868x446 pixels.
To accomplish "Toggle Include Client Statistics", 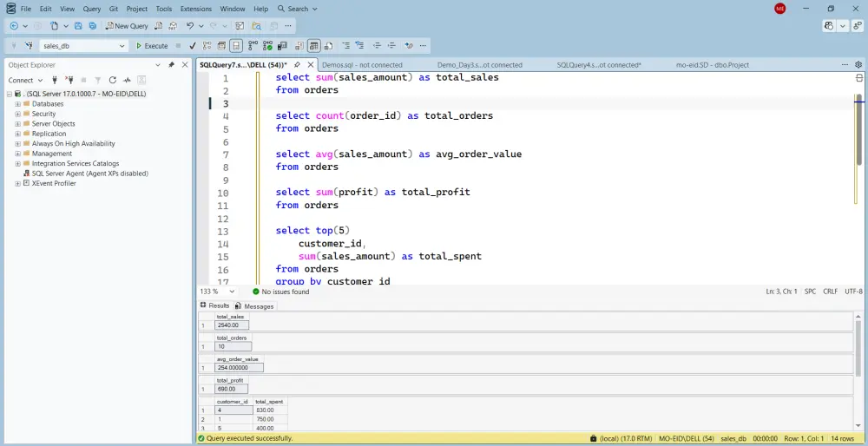I will coord(282,46).
